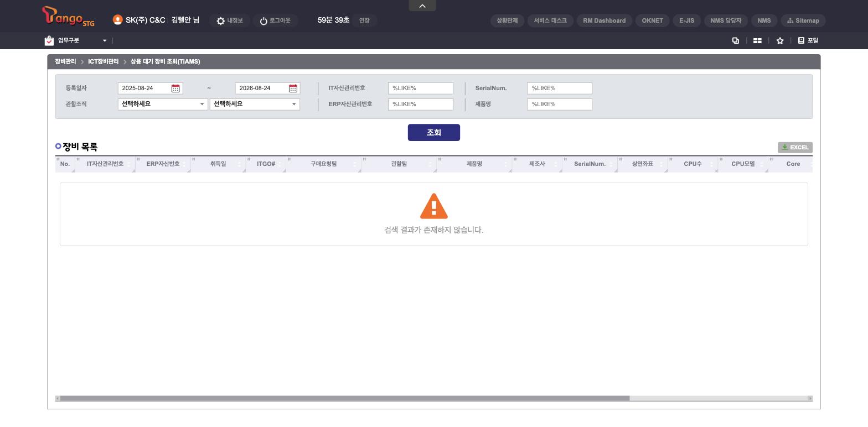Open 내정보 settings gear
868x427 pixels.
coord(230,20)
